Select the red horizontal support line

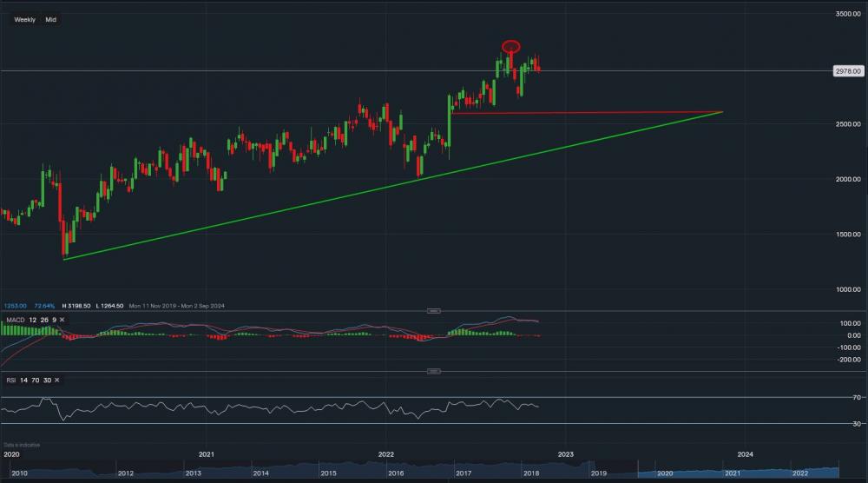click(590, 112)
